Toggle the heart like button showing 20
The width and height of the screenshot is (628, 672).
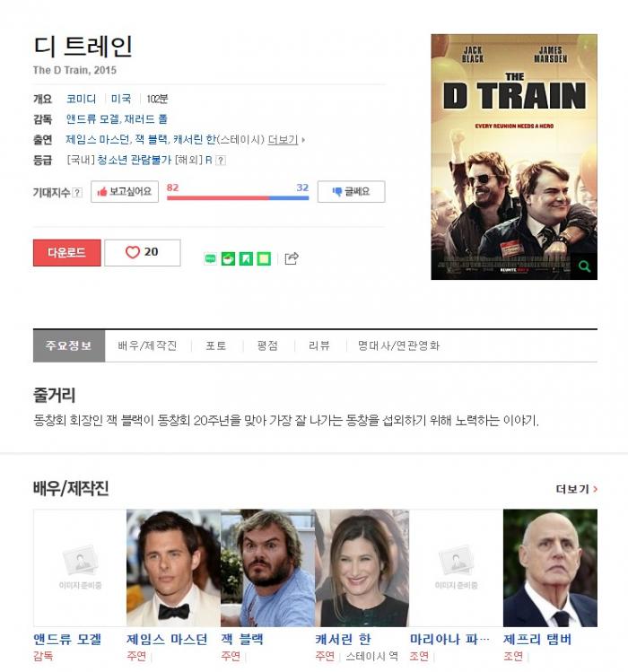tap(143, 252)
